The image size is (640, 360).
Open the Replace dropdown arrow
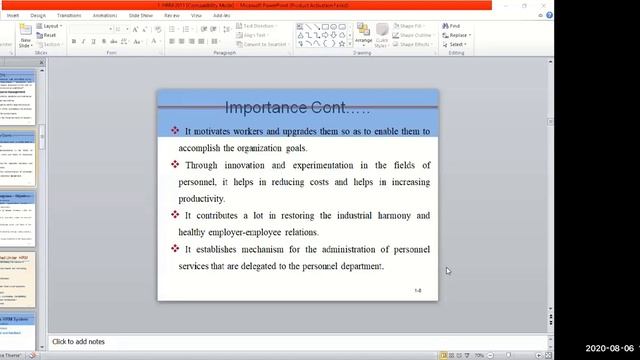[470, 36]
